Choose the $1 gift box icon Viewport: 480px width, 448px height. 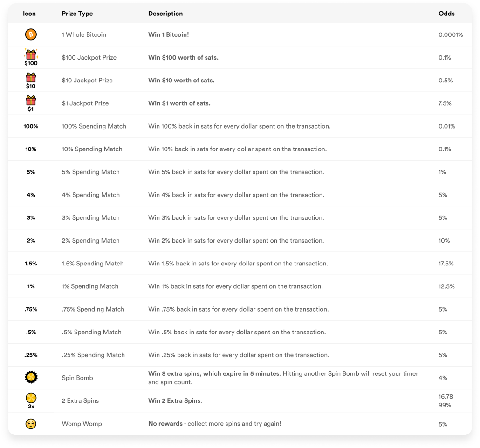[31, 103]
